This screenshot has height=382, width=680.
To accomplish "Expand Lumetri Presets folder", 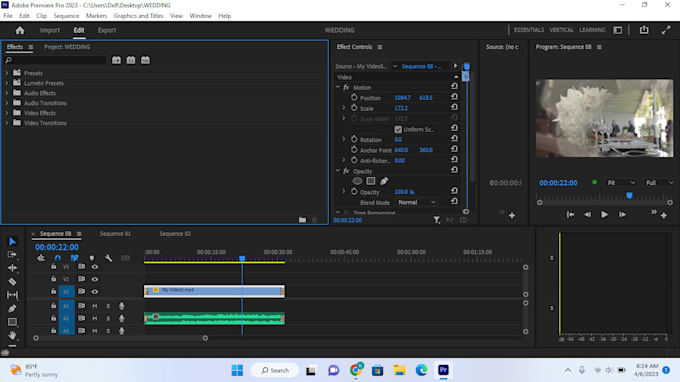I will (x=7, y=83).
